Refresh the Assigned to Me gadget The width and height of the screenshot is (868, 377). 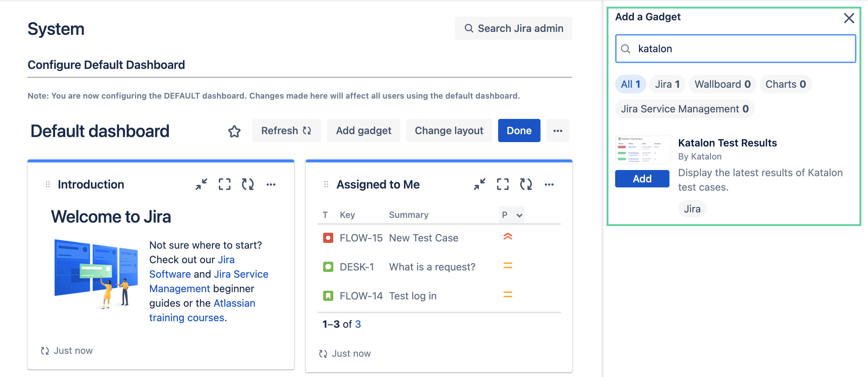click(526, 185)
